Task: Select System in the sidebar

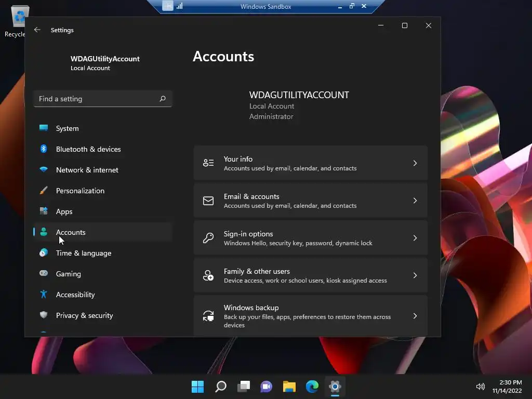Action: pyautogui.click(x=103, y=128)
